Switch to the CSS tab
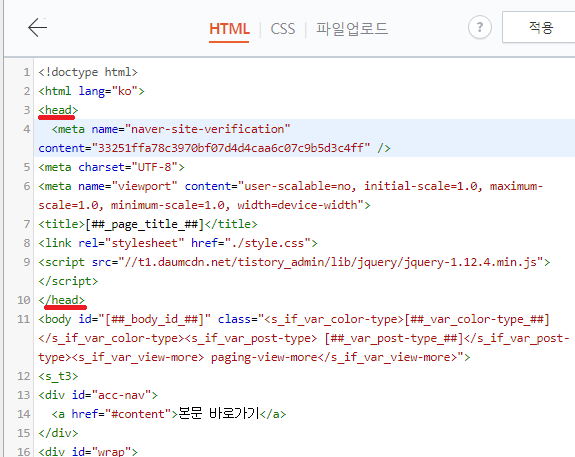 283,29
